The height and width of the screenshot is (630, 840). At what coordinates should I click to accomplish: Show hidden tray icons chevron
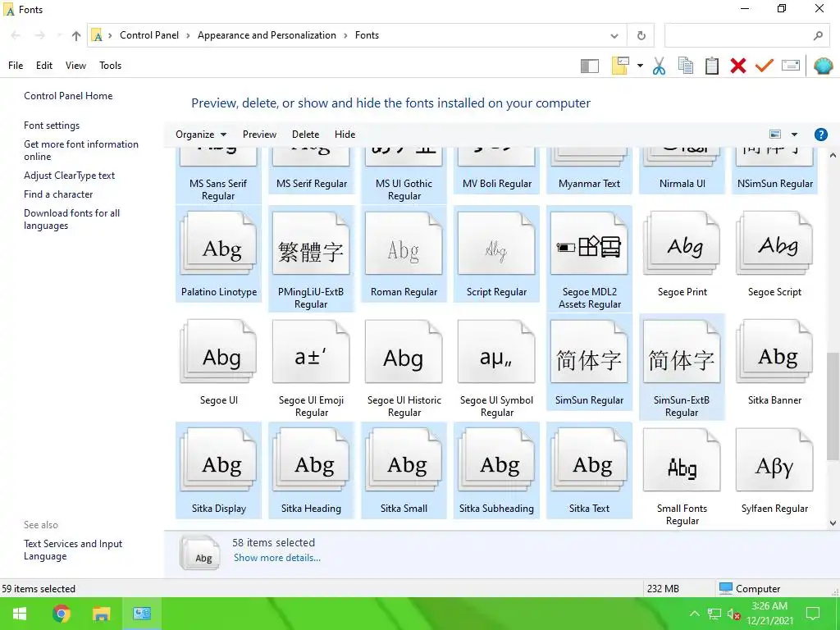click(x=694, y=614)
